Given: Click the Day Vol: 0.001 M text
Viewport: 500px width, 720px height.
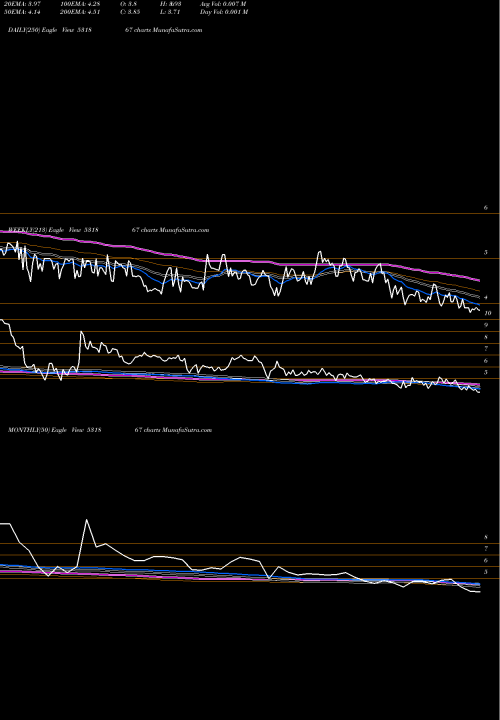Looking at the screenshot, I should click(x=224, y=12).
